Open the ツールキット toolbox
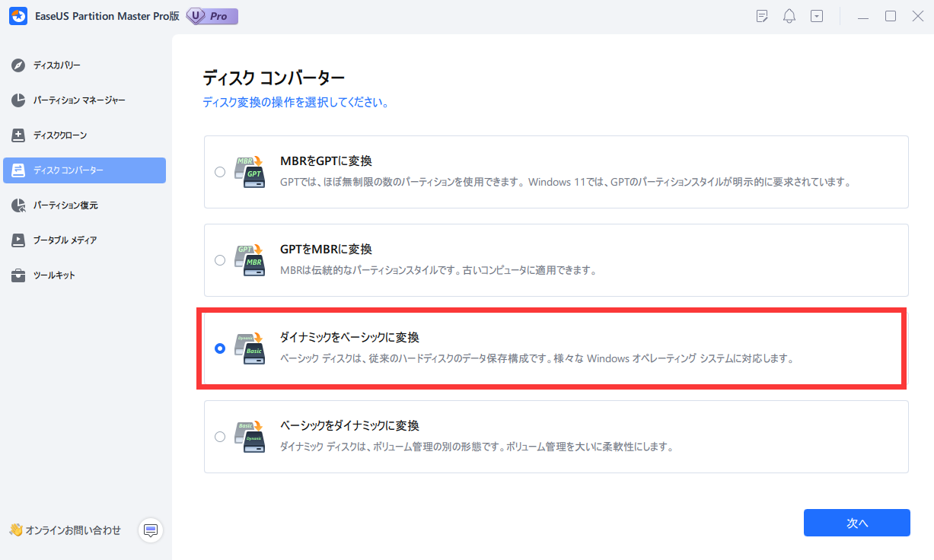 click(x=17, y=275)
